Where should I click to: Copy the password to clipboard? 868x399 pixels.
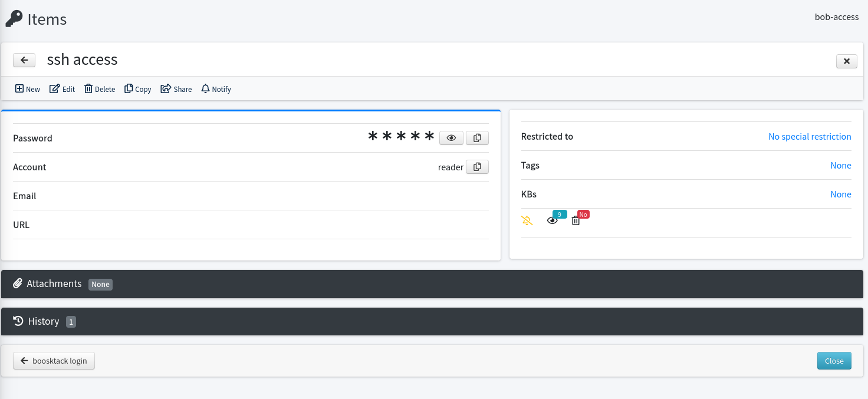[x=477, y=138]
